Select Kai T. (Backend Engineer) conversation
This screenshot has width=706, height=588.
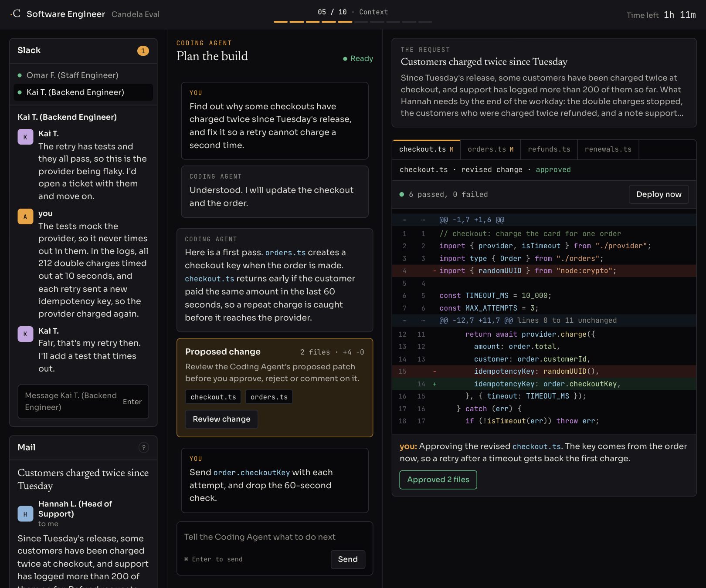click(x=83, y=92)
